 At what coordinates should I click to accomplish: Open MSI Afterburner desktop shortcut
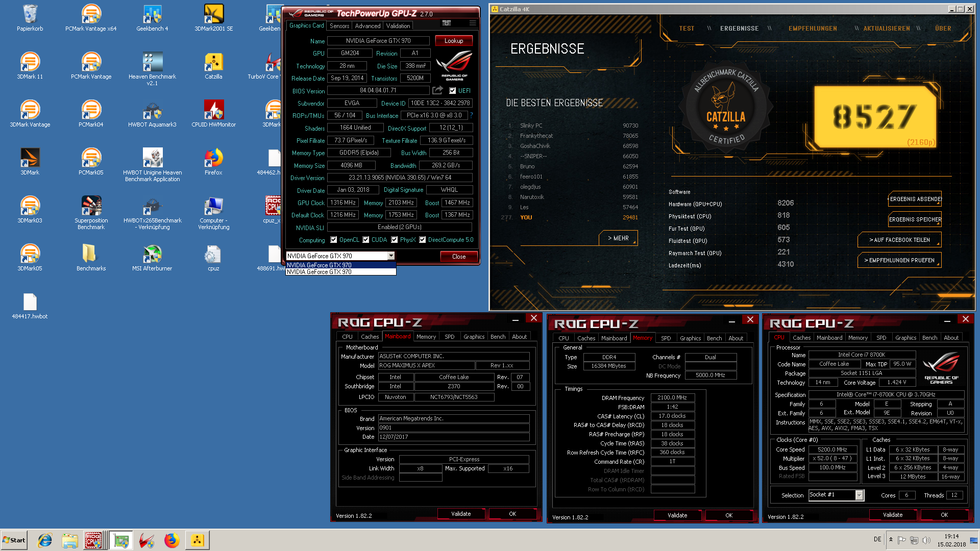(152, 258)
